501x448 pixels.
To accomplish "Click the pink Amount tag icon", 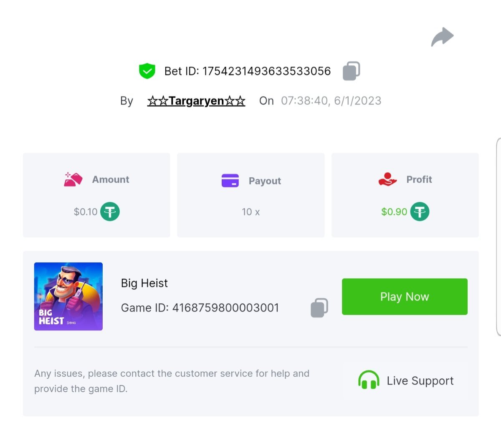I will point(73,179).
